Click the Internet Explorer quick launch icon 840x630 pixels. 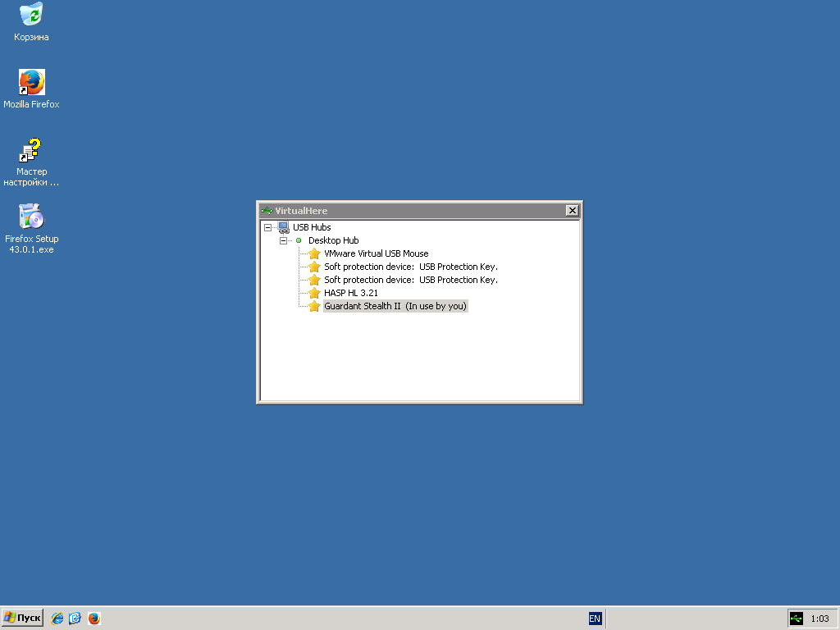point(57,619)
